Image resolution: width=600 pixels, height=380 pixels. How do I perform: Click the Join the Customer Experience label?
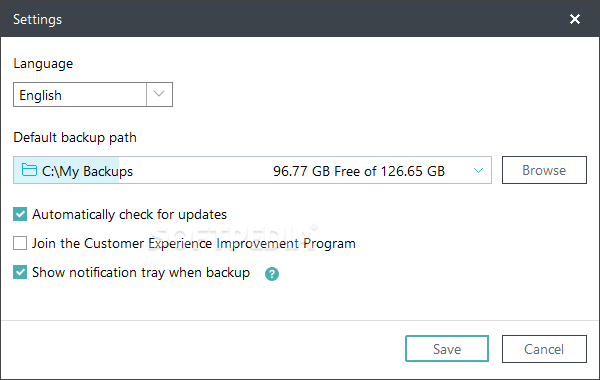pos(194,243)
